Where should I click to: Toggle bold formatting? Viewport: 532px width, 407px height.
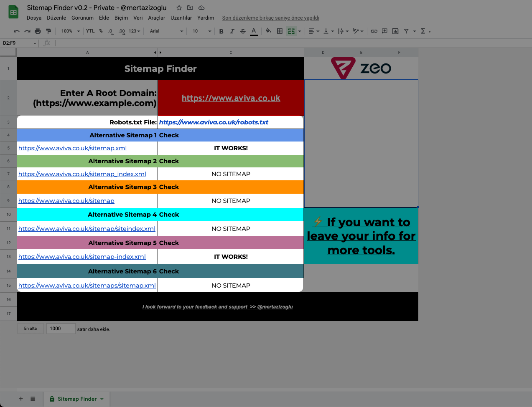[x=221, y=31]
